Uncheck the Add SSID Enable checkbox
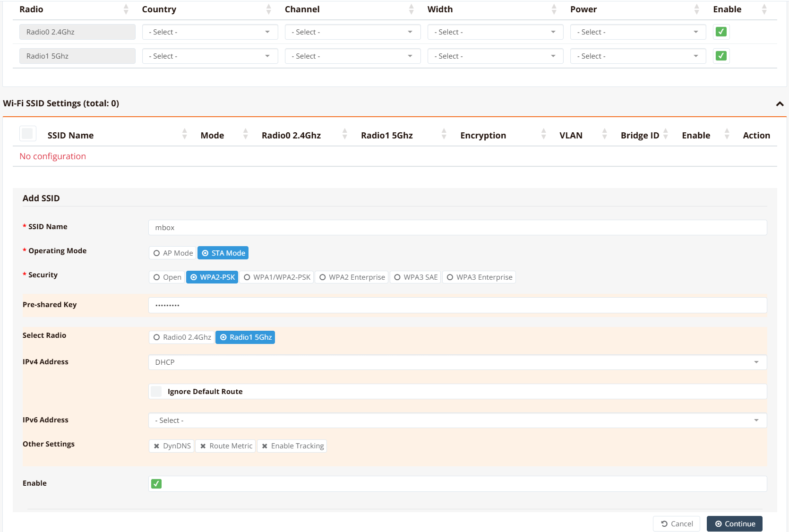Image resolution: width=789 pixels, height=532 pixels. [x=156, y=484]
